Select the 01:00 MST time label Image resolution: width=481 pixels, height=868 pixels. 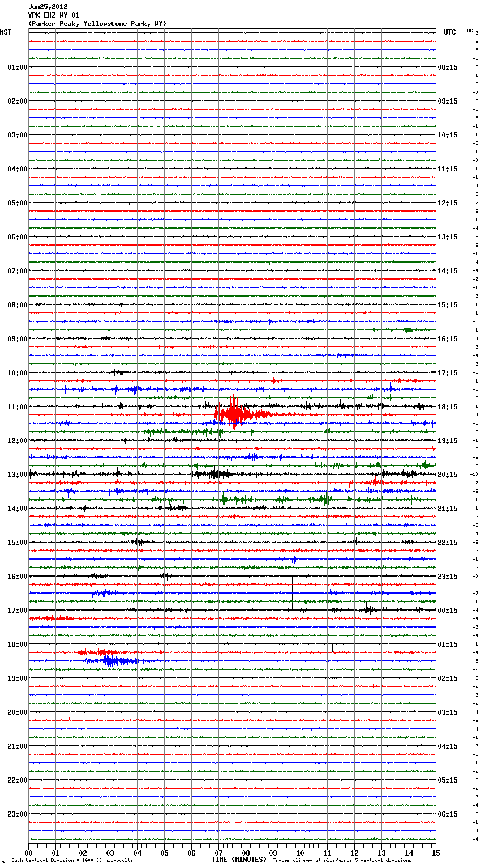tap(18, 67)
